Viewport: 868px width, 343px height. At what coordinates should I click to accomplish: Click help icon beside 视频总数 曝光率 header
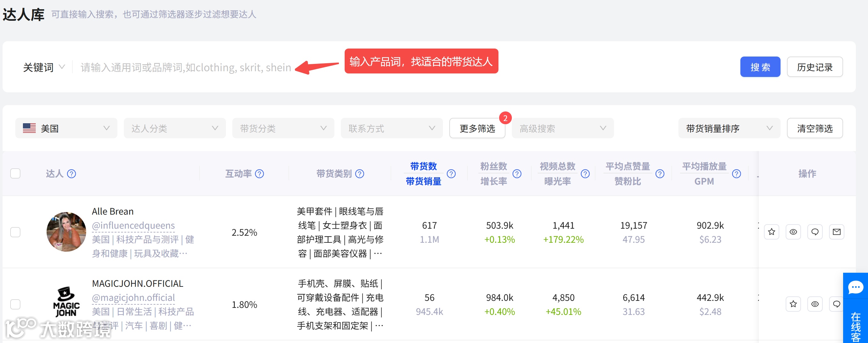pyautogui.click(x=585, y=174)
